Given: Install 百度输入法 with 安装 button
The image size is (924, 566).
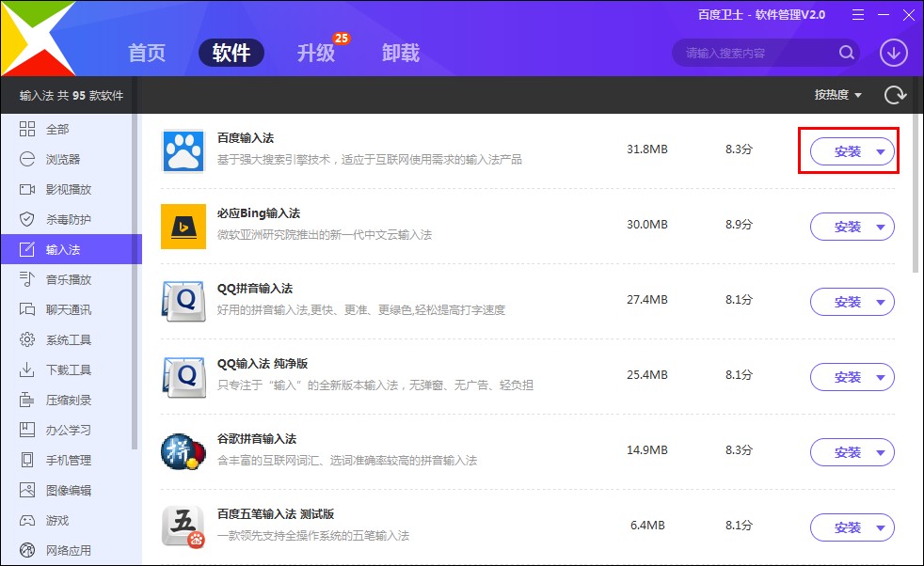Looking at the screenshot, I should [848, 151].
